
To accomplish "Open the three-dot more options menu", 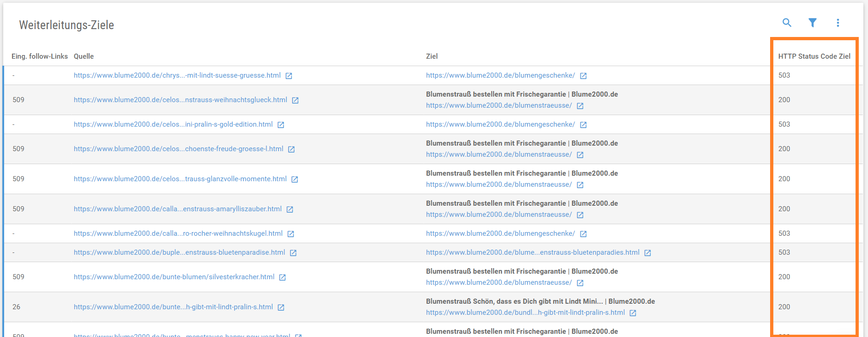I will (838, 23).
